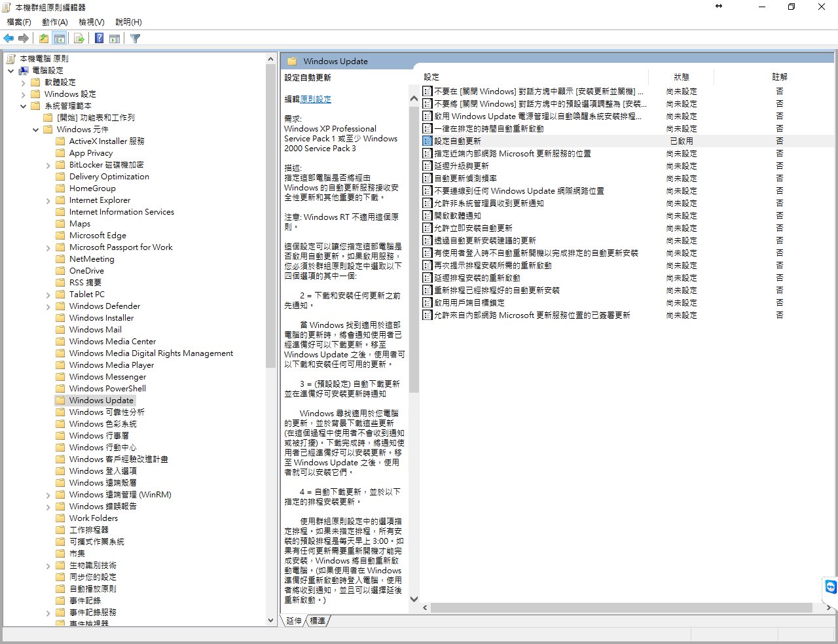Select Delivery Optimization in the tree

click(109, 177)
